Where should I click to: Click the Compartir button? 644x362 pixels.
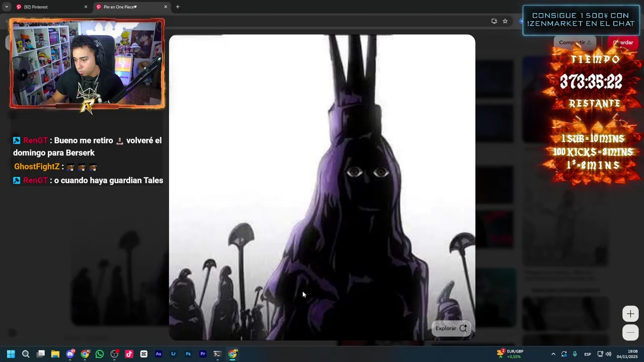tap(575, 43)
